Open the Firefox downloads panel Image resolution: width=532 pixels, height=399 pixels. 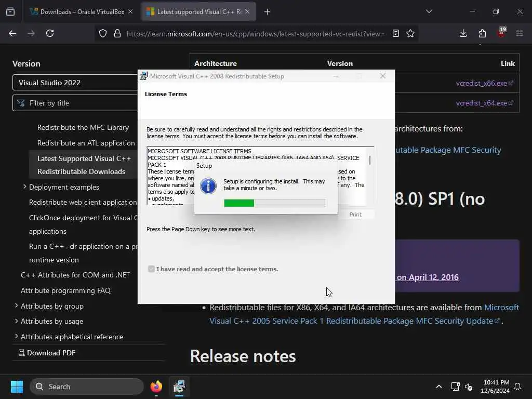[463, 33]
